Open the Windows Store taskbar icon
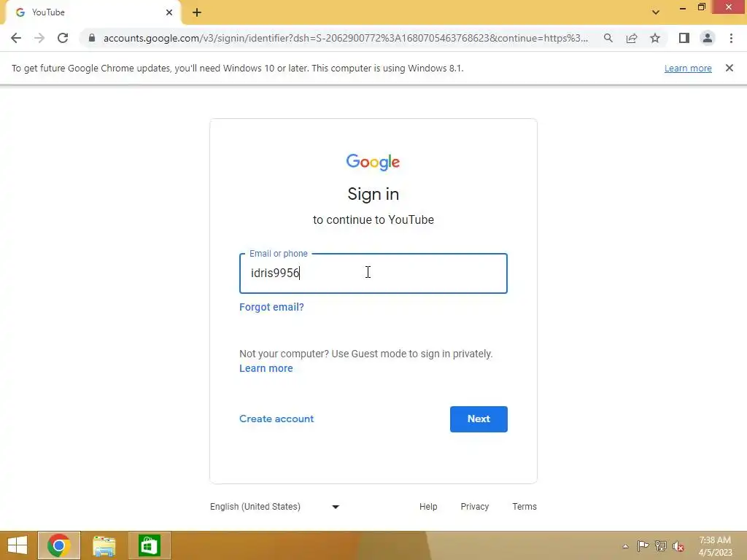The height and width of the screenshot is (560, 747). (150, 545)
